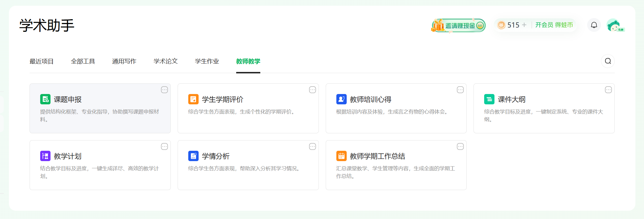Viewport: 644px width, 219px height.
Task: Click the frog coin icon beside 515
Action: (501, 25)
